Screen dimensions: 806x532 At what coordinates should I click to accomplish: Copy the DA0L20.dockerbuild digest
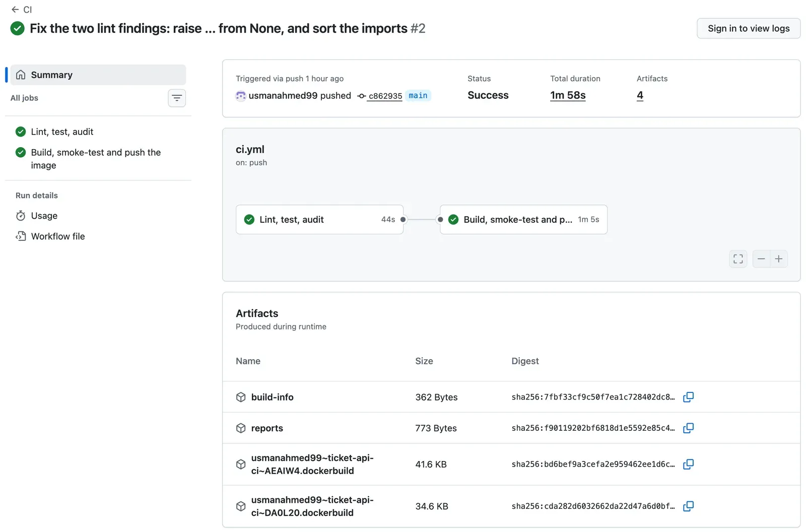[688, 506]
